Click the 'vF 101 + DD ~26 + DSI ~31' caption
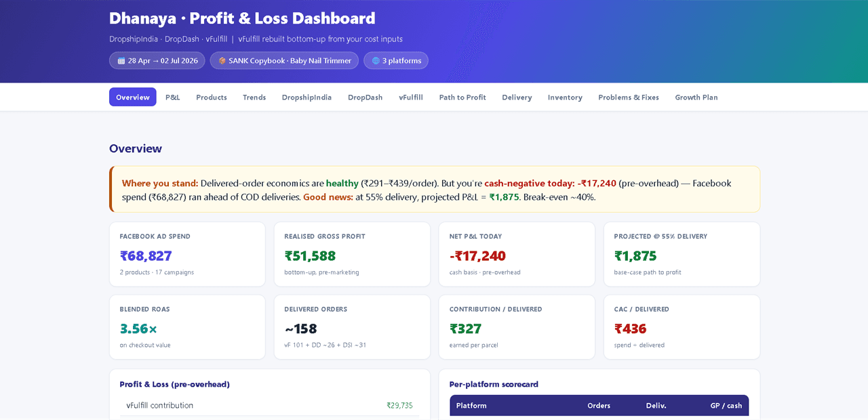Image resolution: width=868 pixels, height=420 pixels. click(325, 345)
